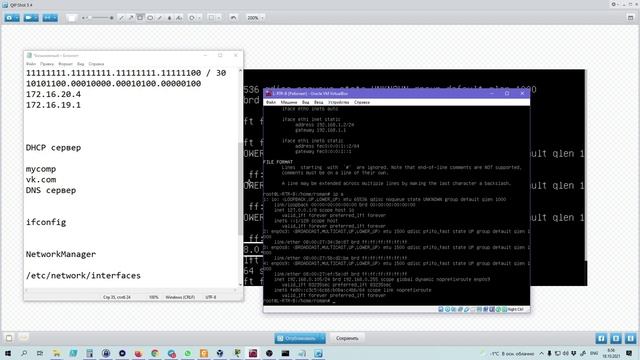This screenshot has height=360, width=640.
Task: Open the 200% zoom dropdown
Action: (255, 18)
